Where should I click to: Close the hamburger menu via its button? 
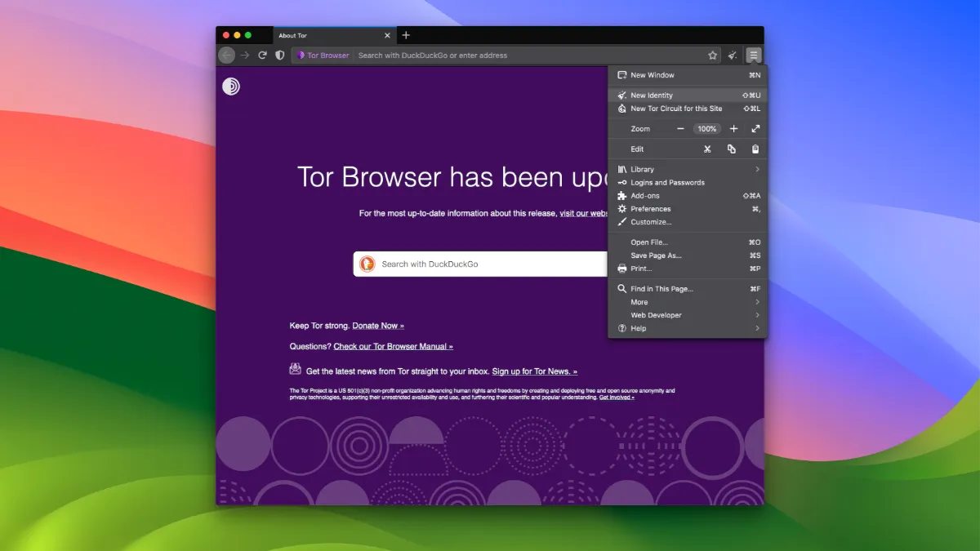pos(754,56)
